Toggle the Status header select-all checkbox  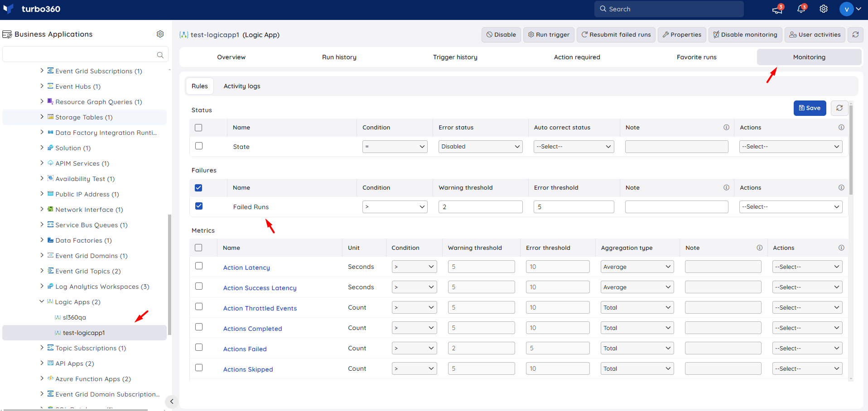(198, 128)
